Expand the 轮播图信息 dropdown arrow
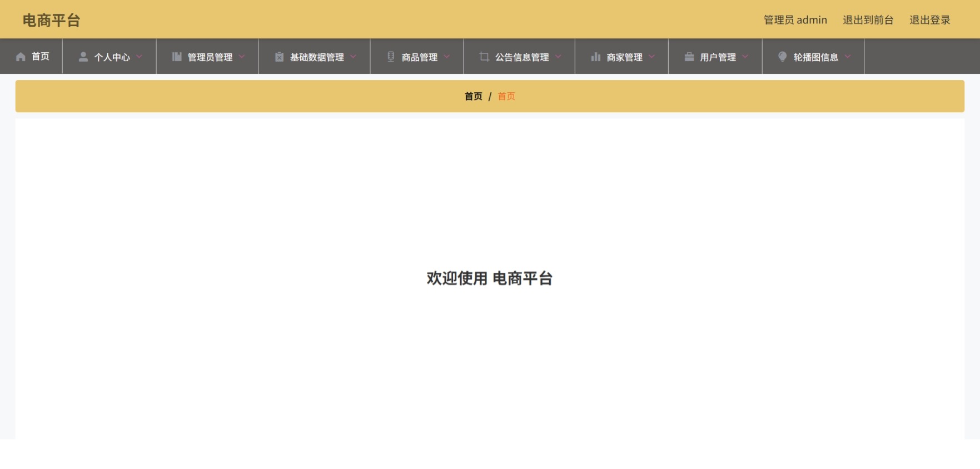The width and height of the screenshot is (980, 469). 848,57
